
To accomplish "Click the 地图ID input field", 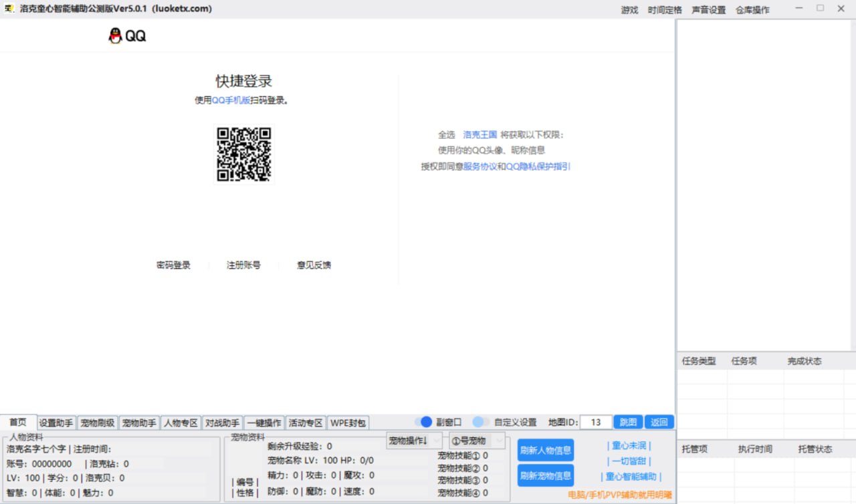I will coord(595,421).
